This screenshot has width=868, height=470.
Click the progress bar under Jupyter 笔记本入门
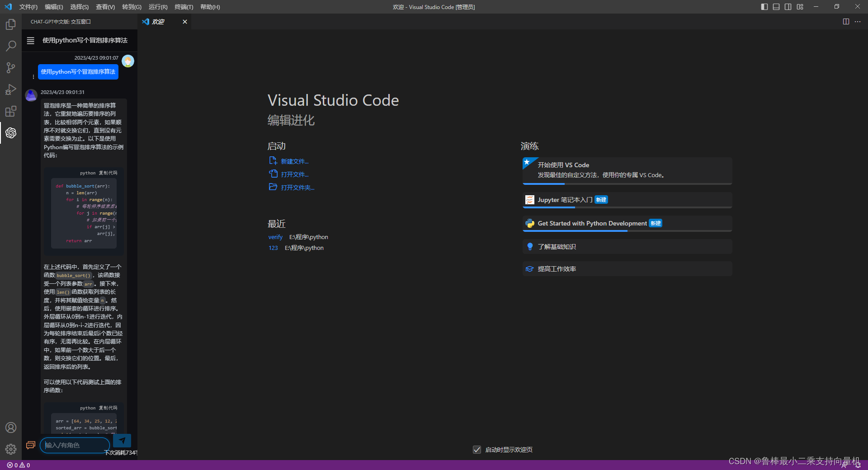(x=627, y=207)
